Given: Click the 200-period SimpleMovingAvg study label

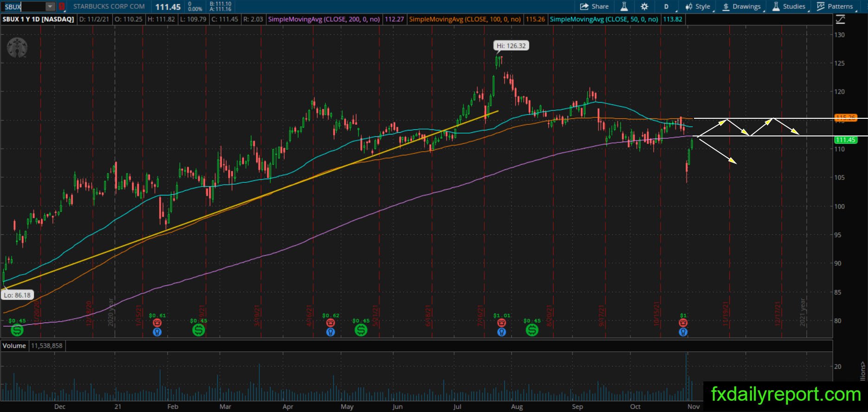Looking at the screenshot, I should pyautogui.click(x=324, y=19).
